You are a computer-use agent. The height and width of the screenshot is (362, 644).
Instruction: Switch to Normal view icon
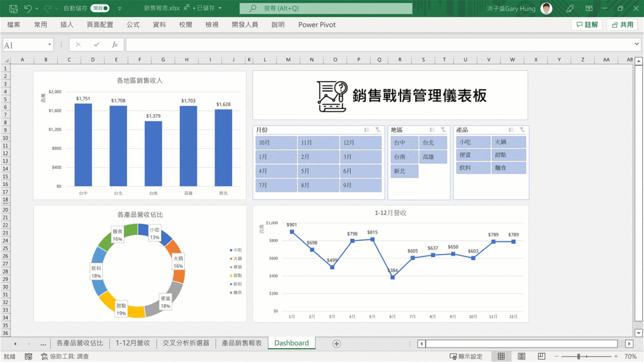pyautogui.click(x=501, y=356)
